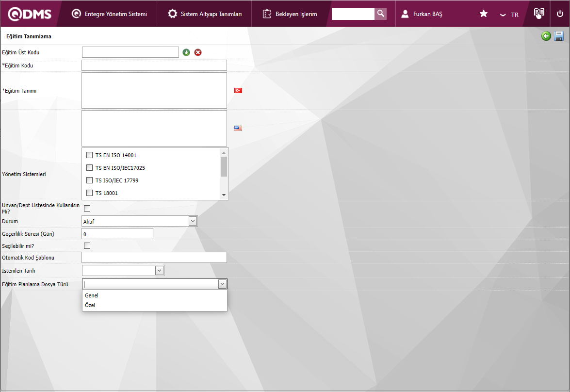
Task: Click the Turkish flag icon
Action: [x=238, y=90]
